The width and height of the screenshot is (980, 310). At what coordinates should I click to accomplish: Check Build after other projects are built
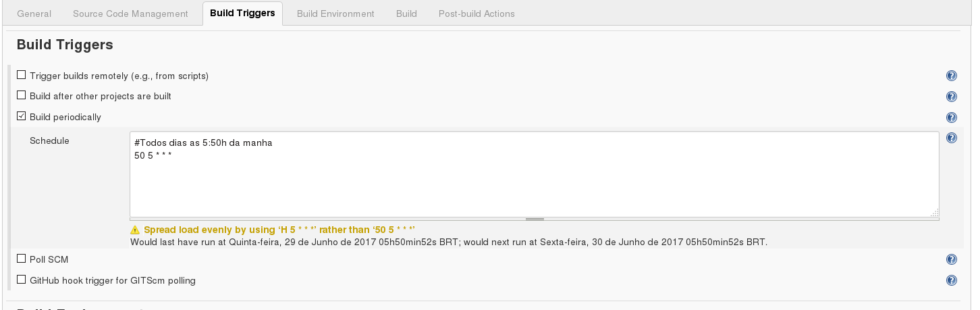pyautogui.click(x=22, y=96)
